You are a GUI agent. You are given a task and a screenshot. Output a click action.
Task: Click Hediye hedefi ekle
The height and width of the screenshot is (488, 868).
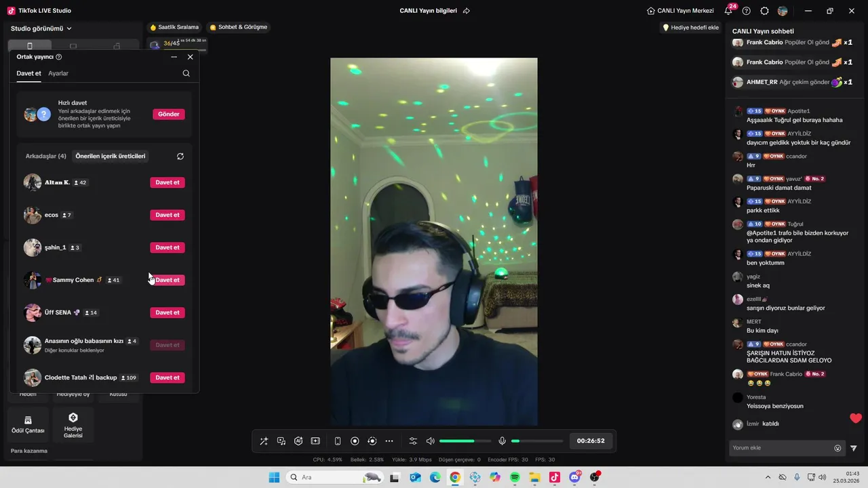click(x=690, y=27)
